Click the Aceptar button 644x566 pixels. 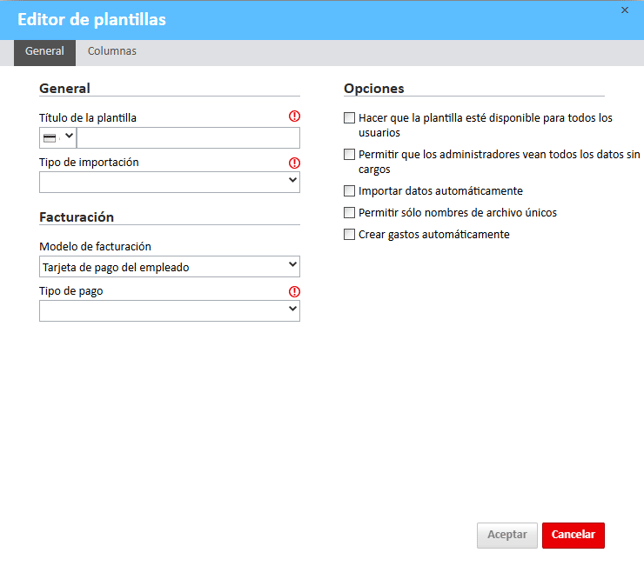[507, 535]
